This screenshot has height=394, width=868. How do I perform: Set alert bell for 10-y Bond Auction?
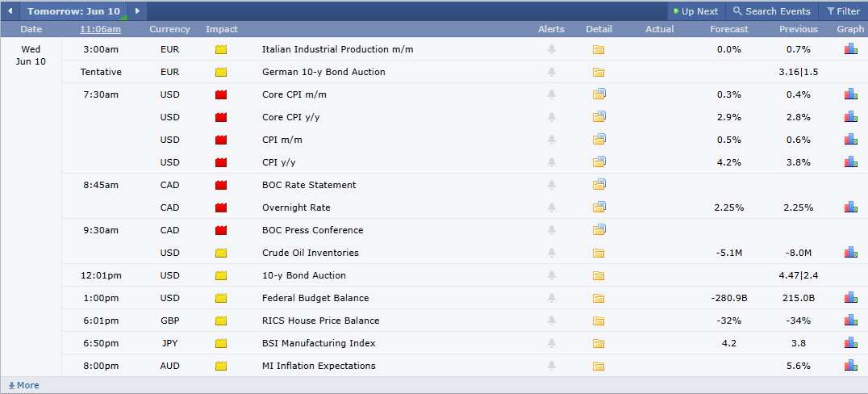click(551, 275)
